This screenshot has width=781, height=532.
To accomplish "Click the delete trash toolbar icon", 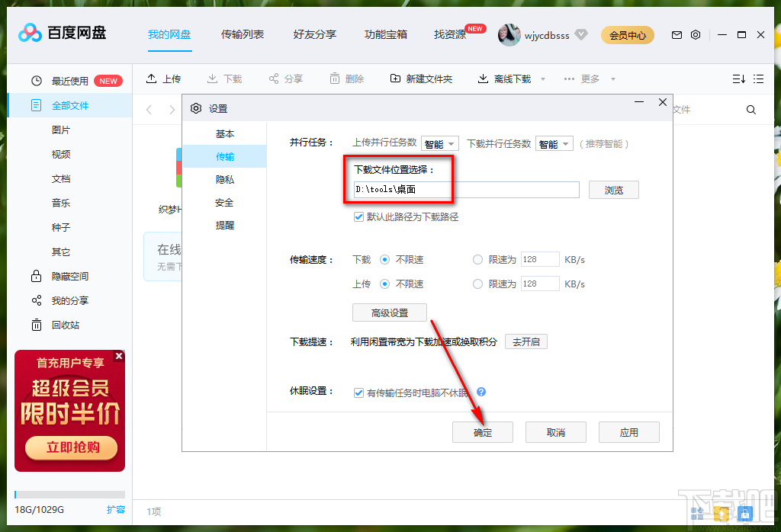I will (335, 79).
